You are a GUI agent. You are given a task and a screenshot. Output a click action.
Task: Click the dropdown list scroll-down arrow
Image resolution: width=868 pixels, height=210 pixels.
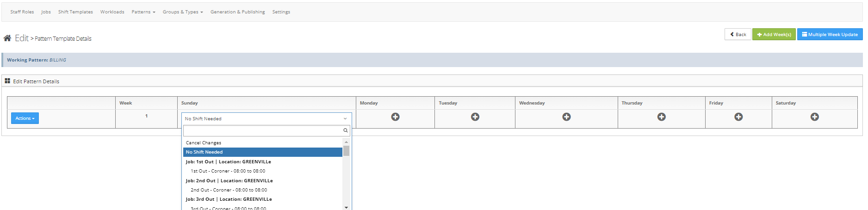(346, 207)
